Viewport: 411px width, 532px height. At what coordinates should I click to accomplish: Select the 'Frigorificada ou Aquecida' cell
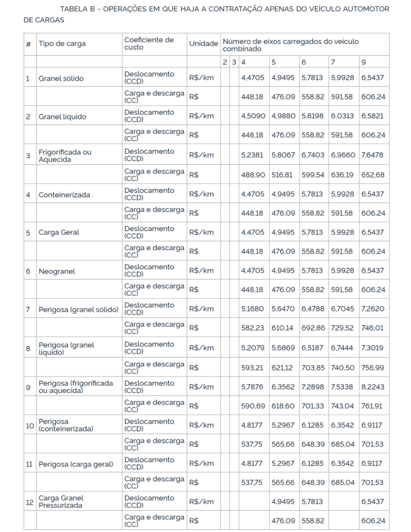65,155
